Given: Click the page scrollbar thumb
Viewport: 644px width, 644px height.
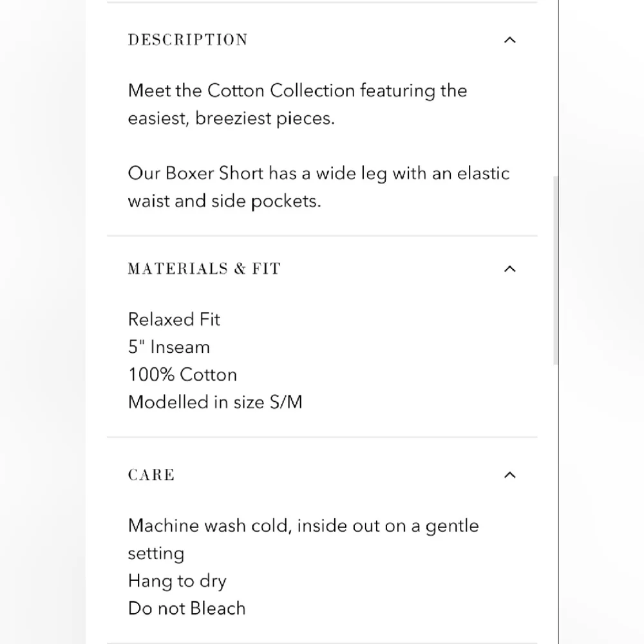Looking at the screenshot, I should 556,270.
